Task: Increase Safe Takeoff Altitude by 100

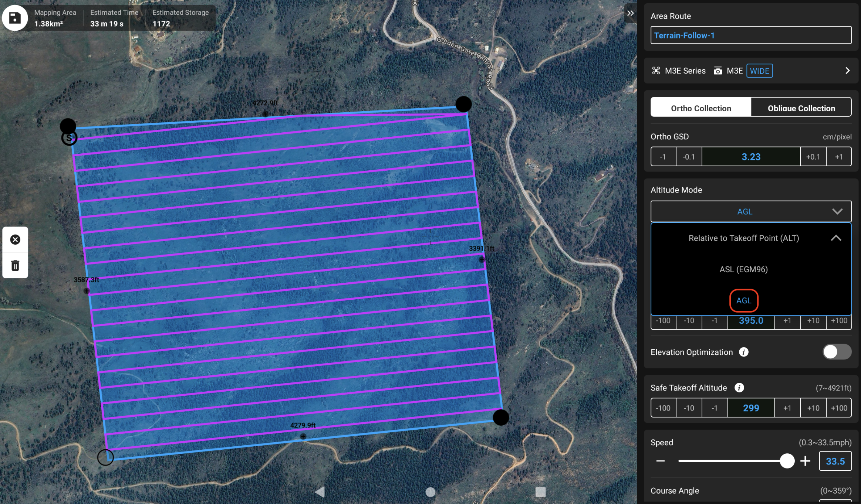Action: 839,408
